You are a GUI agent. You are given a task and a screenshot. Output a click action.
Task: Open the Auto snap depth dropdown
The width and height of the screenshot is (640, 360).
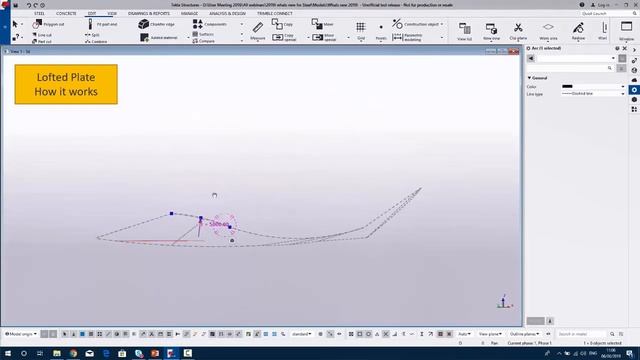(x=464, y=334)
